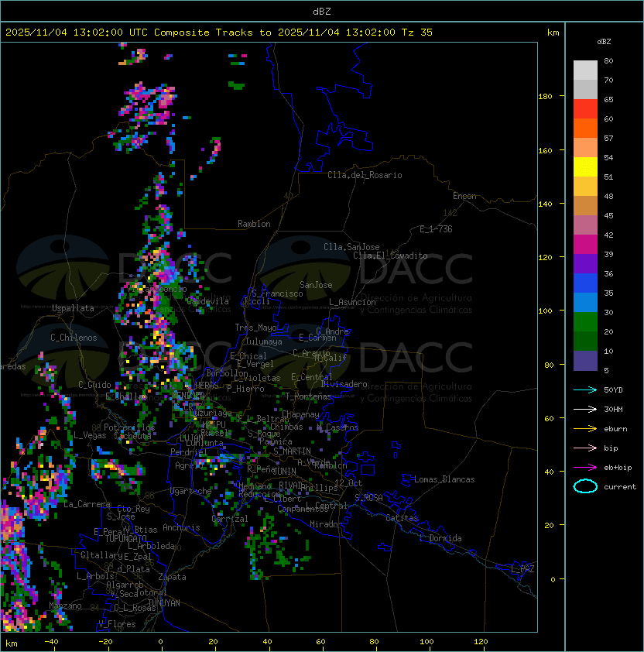Click the TUPUNGATO place label
644x652 pixels.
(125, 538)
